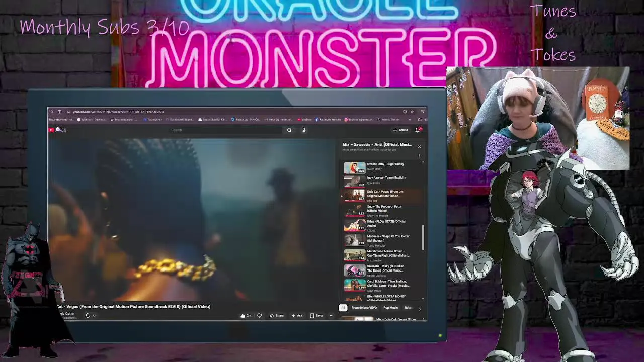Screen dimensions: 644x362
Task: Play Iggy Azalea - Team (Explicit) from playlist
Action: pyautogui.click(x=382, y=181)
